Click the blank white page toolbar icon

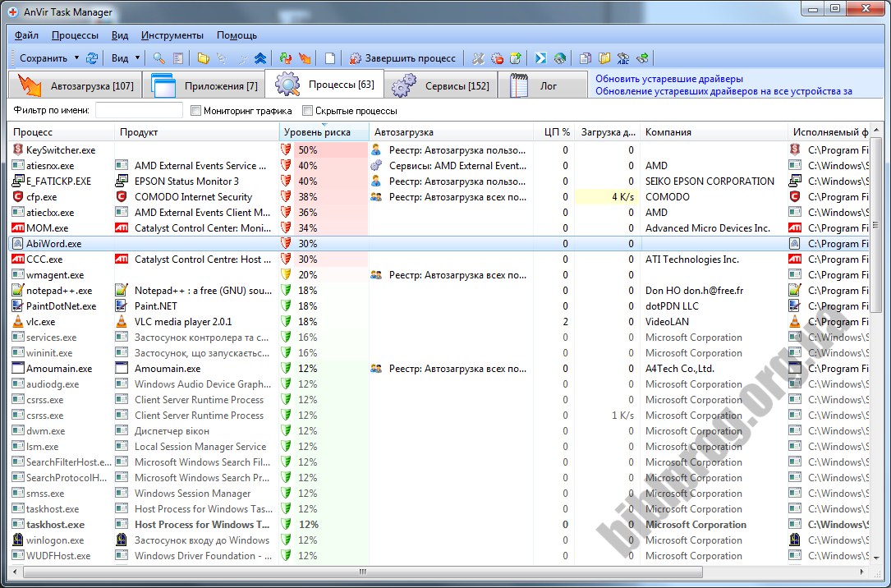(330, 58)
